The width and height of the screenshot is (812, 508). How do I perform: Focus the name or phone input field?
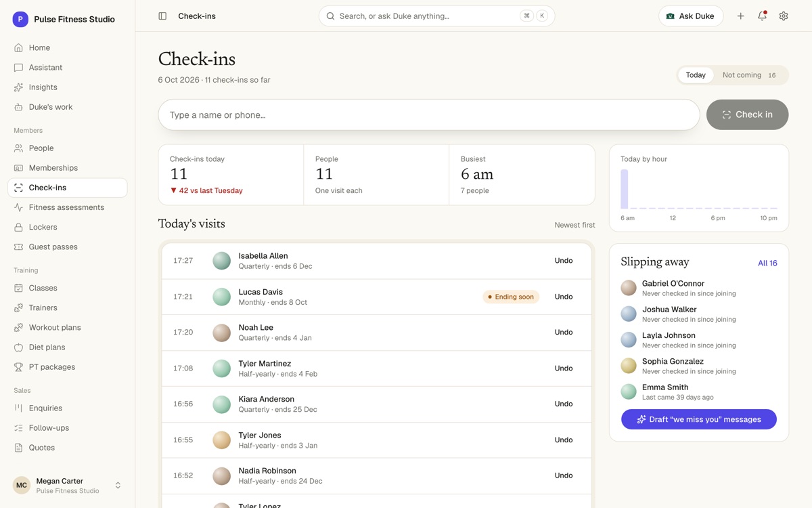(429, 114)
